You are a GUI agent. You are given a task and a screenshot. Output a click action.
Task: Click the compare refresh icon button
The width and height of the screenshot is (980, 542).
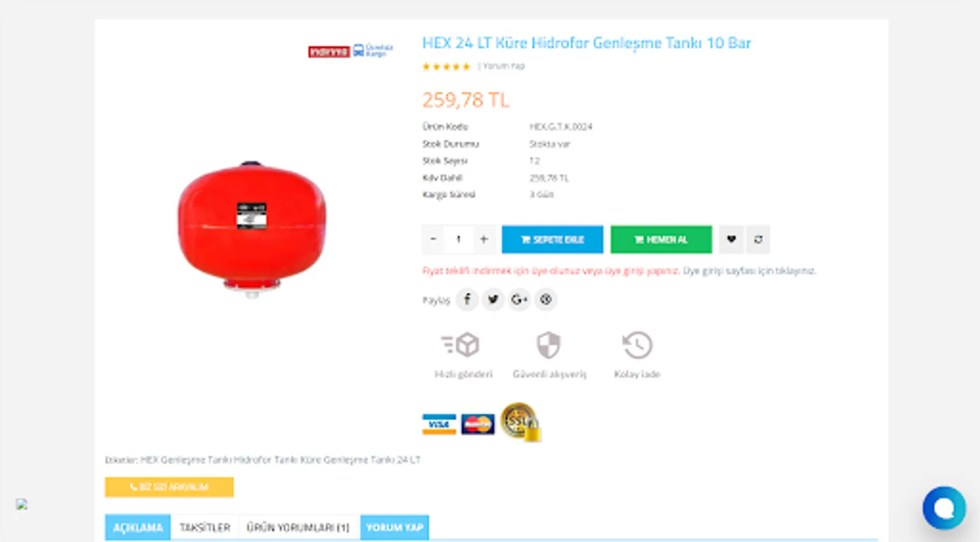click(758, 239)
